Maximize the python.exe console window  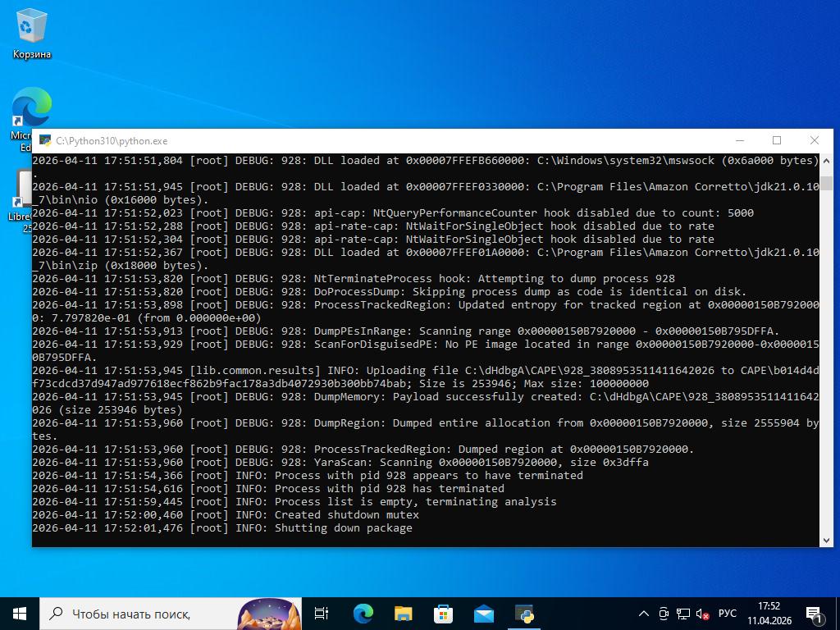click(777, 141)
